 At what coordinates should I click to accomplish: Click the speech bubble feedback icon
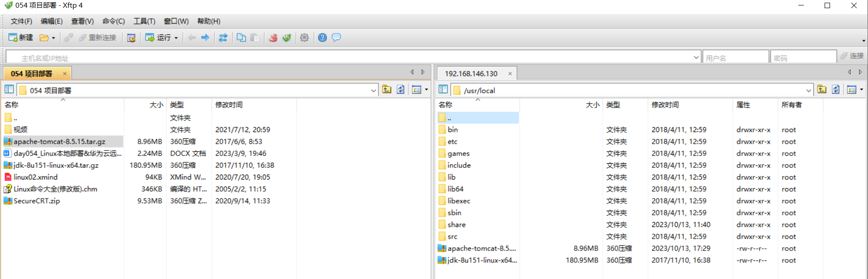(x=336, y=38)
